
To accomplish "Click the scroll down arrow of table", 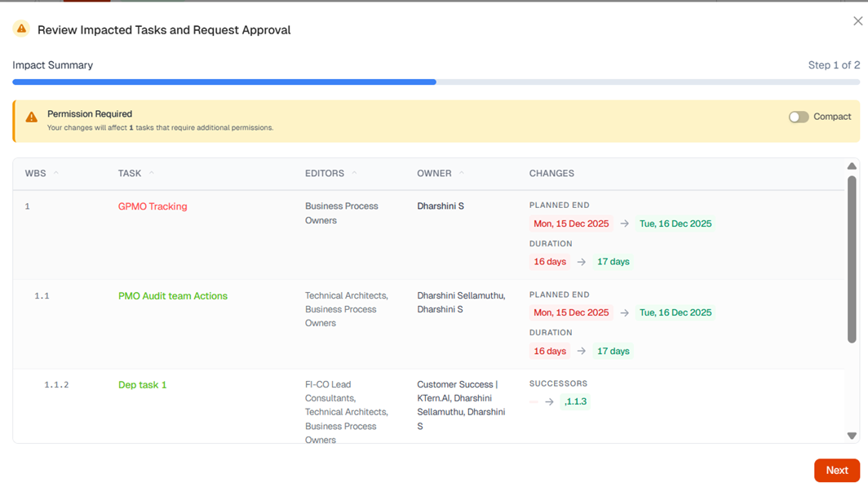I will 852,436.
